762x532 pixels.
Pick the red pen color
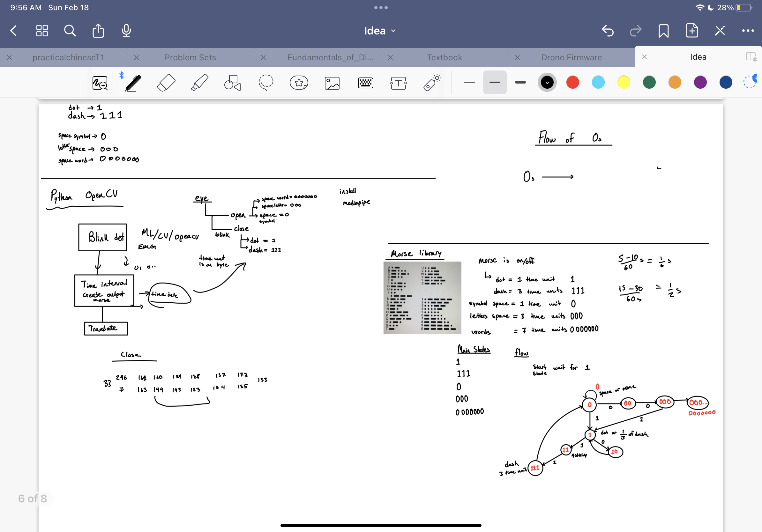tap(572, 82)
